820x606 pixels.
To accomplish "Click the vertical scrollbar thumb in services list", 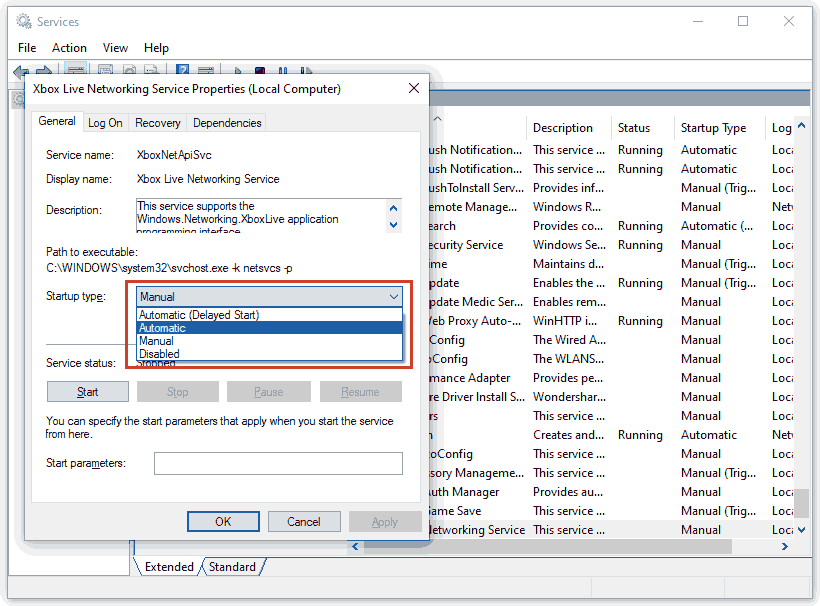I will (801, 503).
